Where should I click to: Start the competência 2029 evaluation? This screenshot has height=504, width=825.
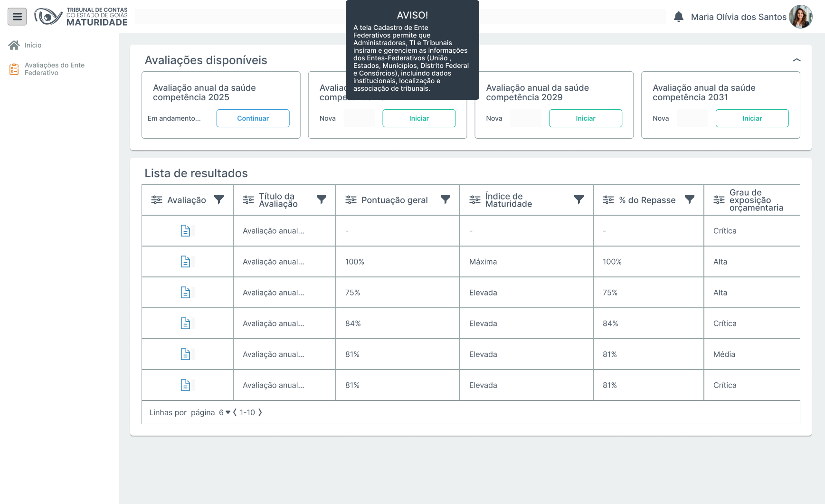click(585, 118)
